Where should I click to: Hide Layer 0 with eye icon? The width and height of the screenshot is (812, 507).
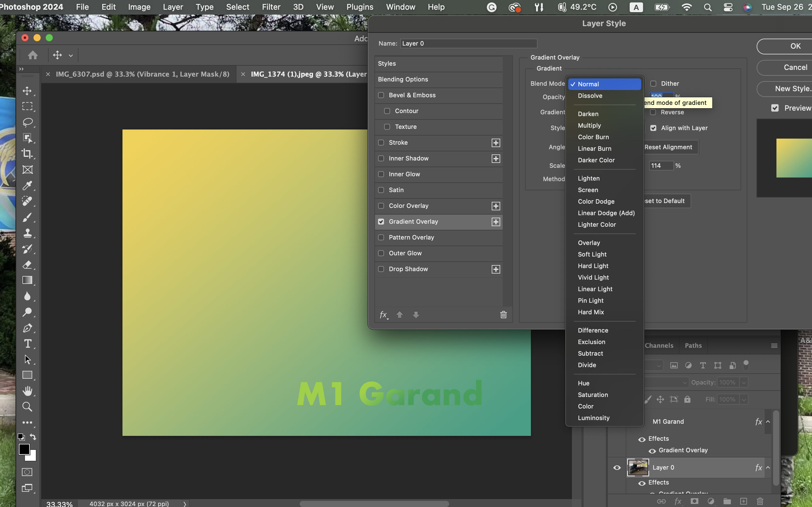click(x=617, y=467)
